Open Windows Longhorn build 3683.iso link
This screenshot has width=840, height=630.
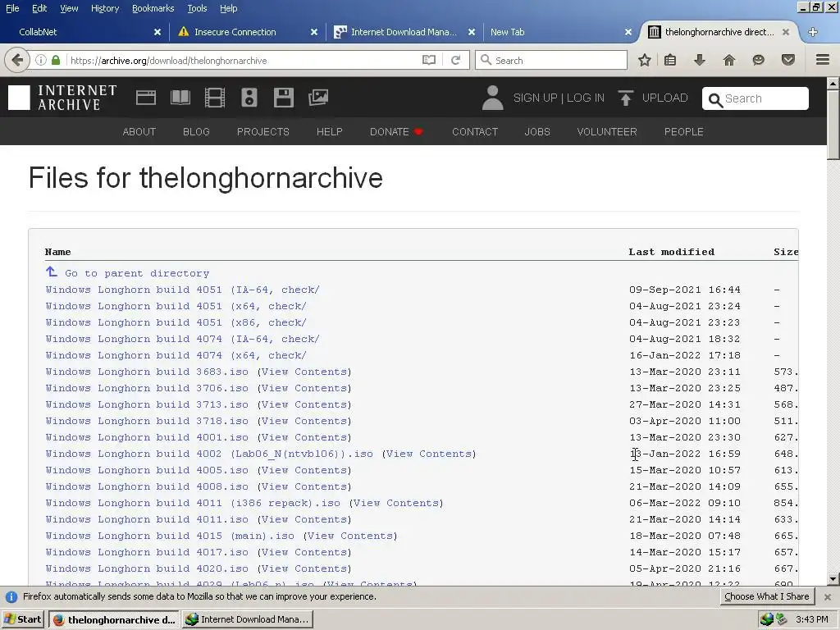pos(147,372)
